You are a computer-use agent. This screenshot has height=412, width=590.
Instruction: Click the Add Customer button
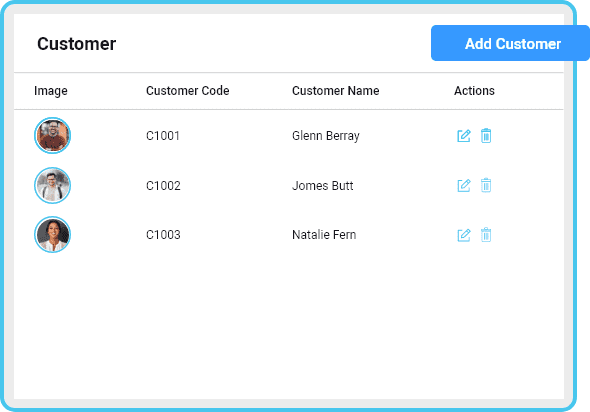point(510,43)
